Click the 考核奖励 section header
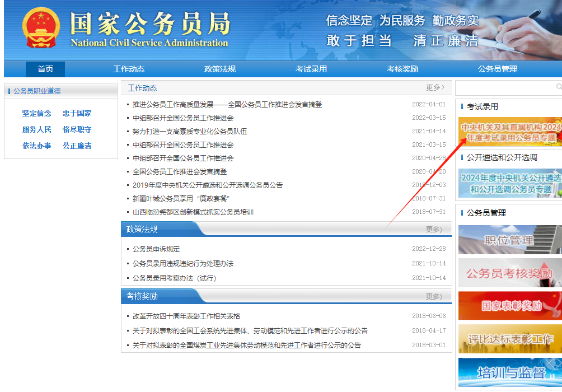 click(x=142, y=296)
